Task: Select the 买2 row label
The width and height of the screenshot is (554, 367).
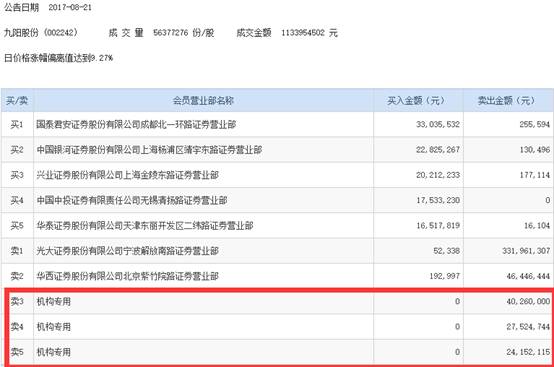Action: (17, 150)
